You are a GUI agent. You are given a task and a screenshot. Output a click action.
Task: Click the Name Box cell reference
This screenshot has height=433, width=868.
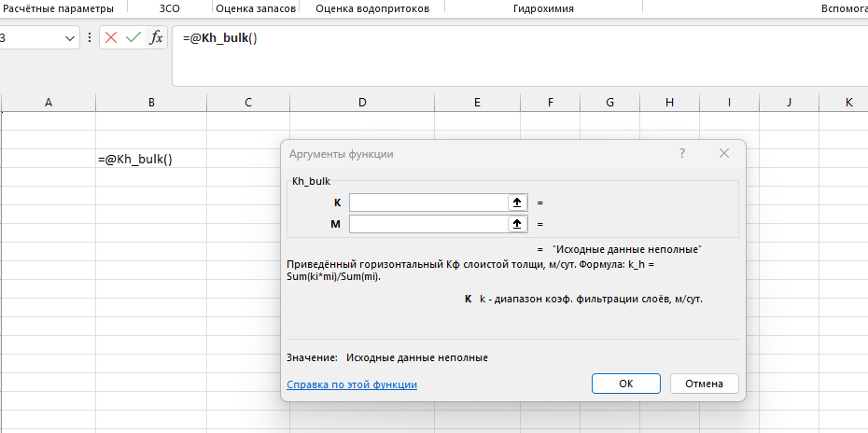tap(31, 38)
